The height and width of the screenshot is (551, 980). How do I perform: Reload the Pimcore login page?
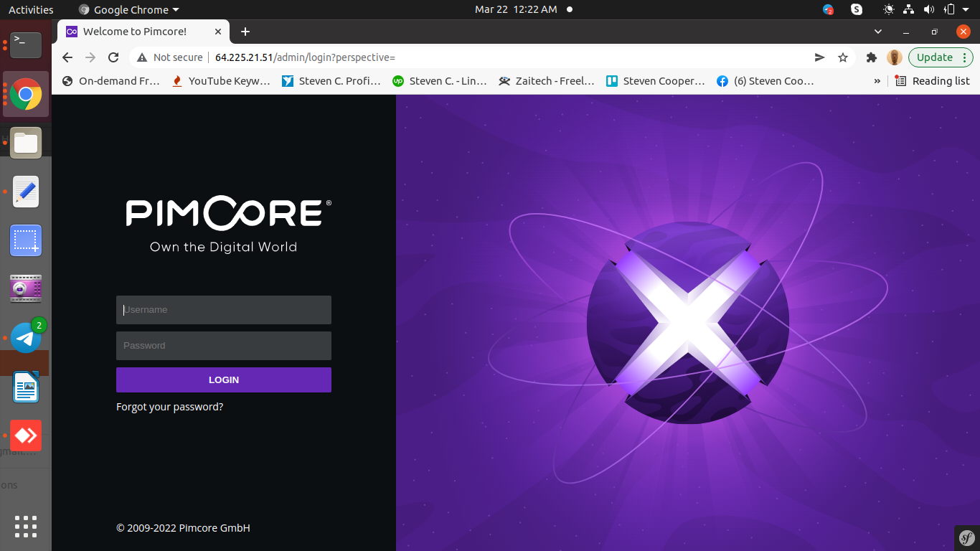tap(113, 57)
